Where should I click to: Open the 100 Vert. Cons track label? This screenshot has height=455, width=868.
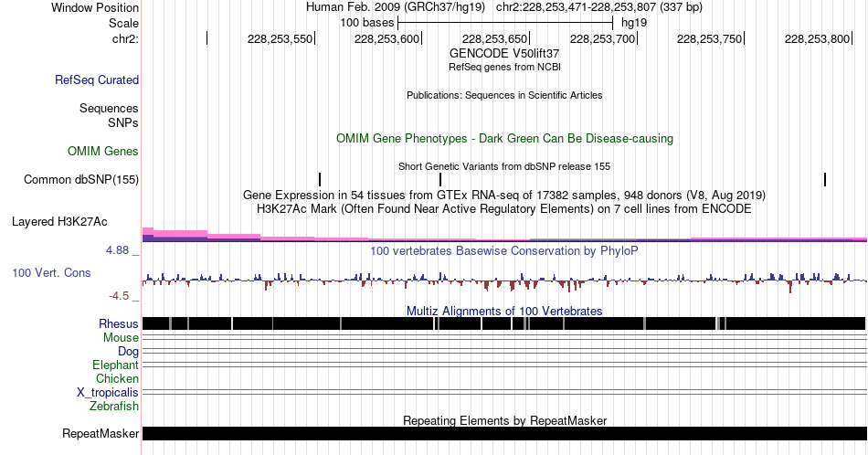tap(51, 272)
